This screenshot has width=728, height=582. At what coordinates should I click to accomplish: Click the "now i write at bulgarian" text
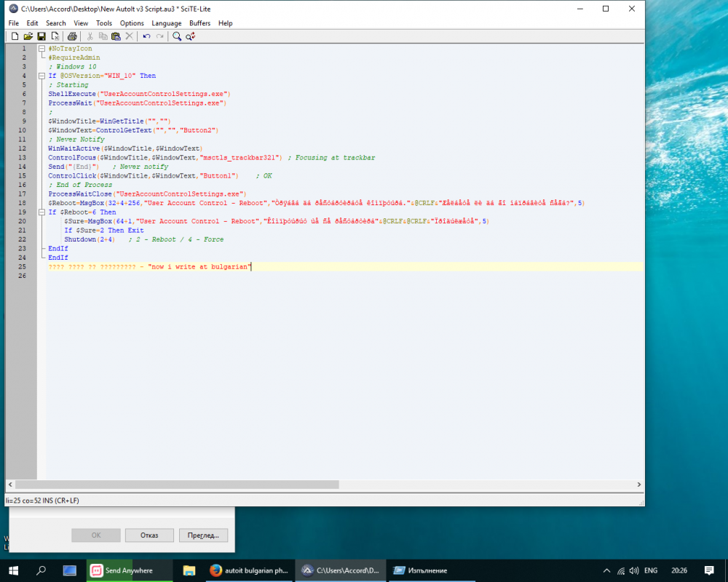(x=199, y=267)
